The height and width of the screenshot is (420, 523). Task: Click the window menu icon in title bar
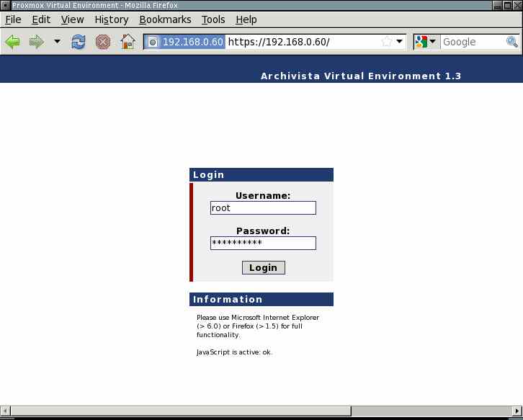point(5,5)
